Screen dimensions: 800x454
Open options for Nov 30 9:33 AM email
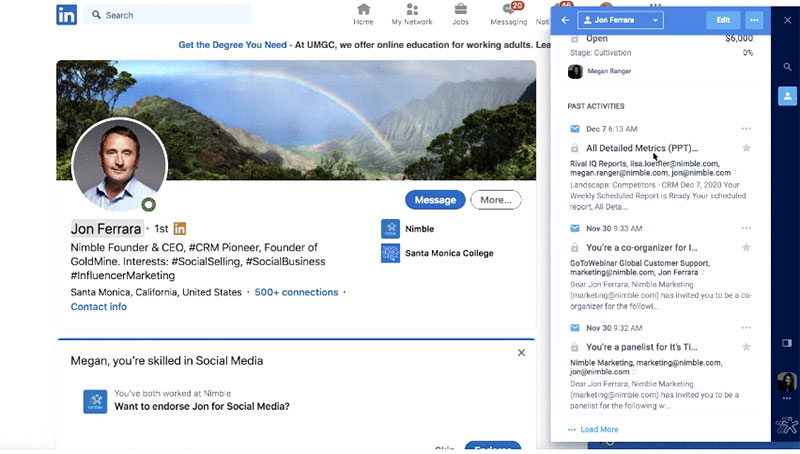point(746,228)
